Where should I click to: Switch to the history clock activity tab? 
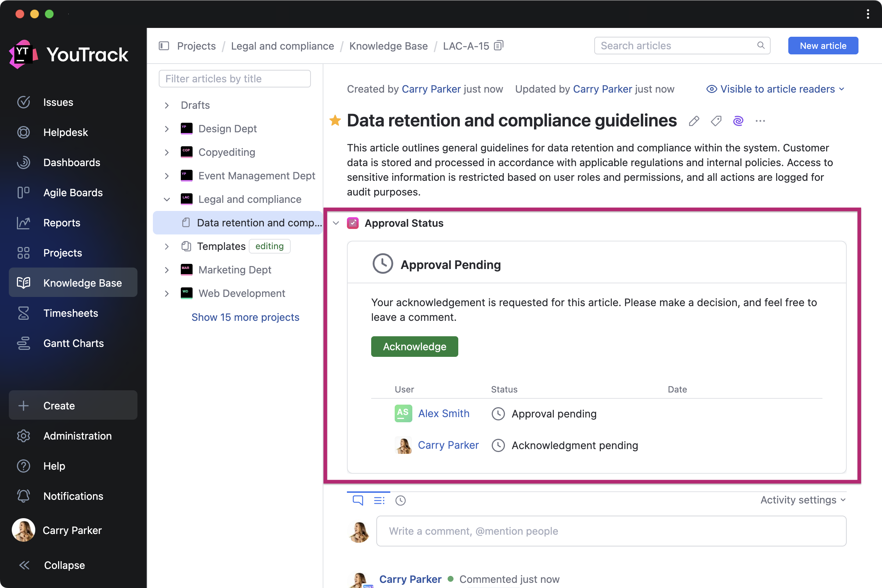[x=401, y=500]
